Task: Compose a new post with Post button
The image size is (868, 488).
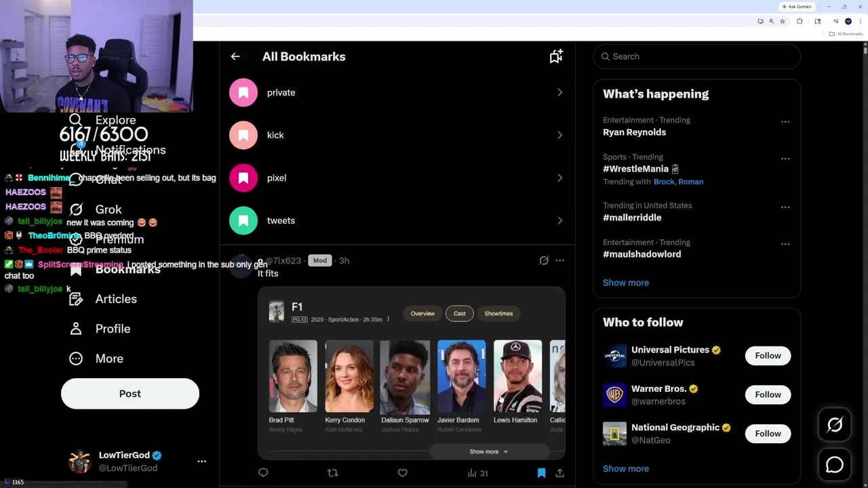Action: tap(130, 394)
